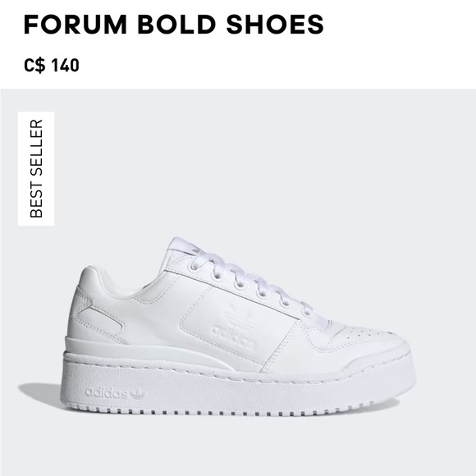The image size is (476, 476).
Task: Click the Forum Bold Shoes product title
Action: click(174, 24)
